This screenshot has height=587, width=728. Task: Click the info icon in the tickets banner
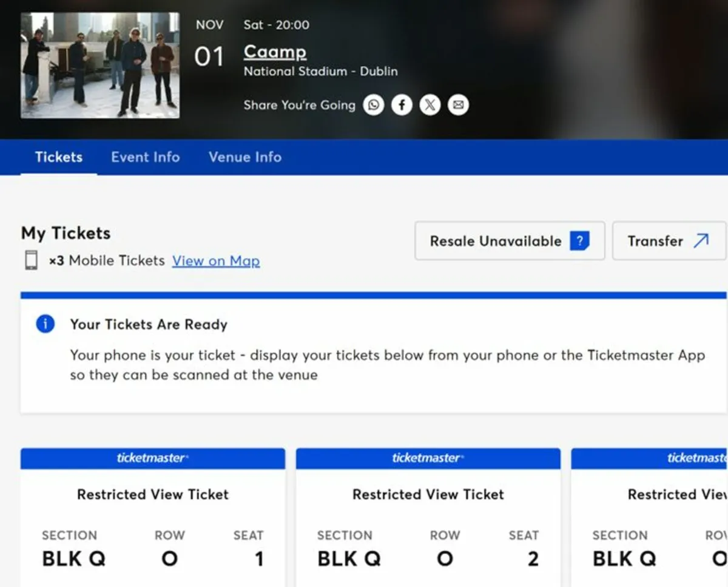44,324
